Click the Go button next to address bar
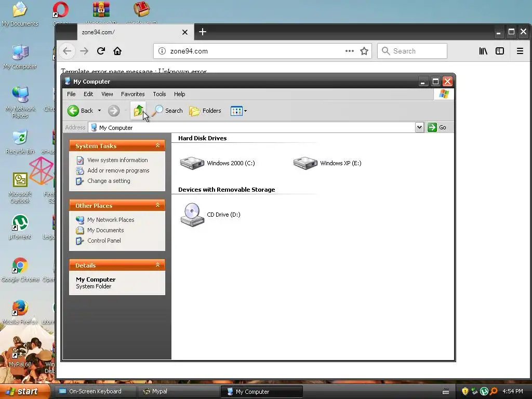Image resolution: width=532 pixels, height=399 pixels. 437,127
